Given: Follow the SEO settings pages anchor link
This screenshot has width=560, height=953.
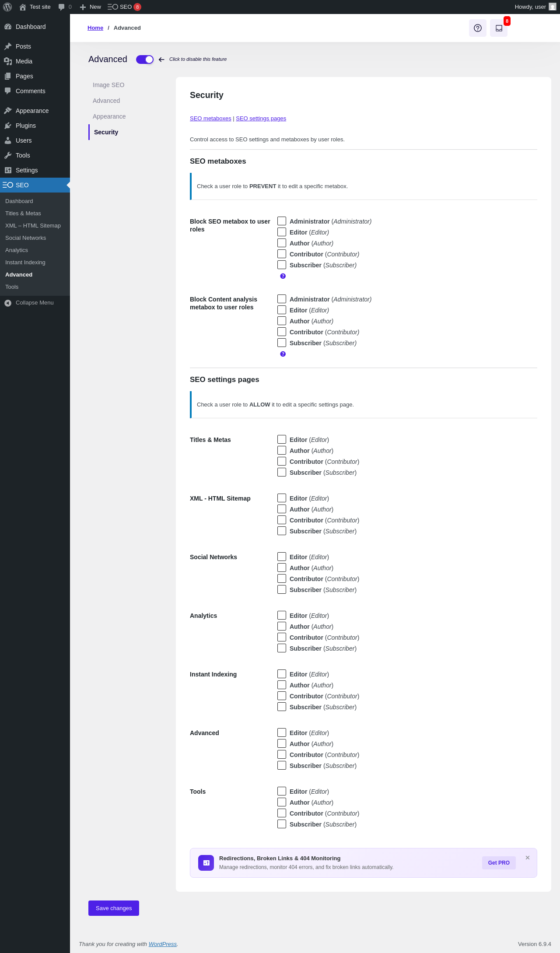Looking at the screenshot, I should coord(261,119).
